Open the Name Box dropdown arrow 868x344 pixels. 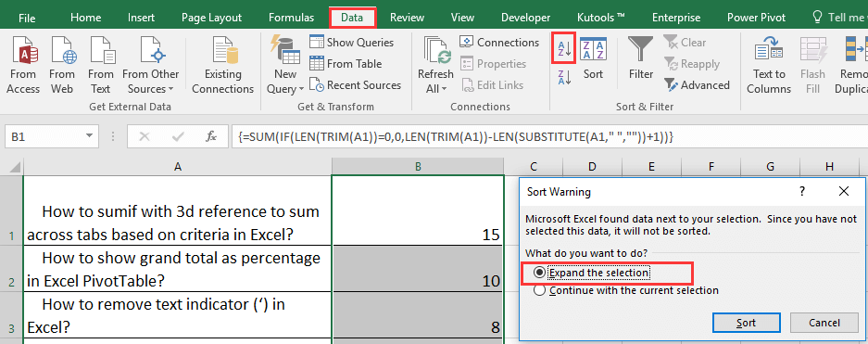89,136
